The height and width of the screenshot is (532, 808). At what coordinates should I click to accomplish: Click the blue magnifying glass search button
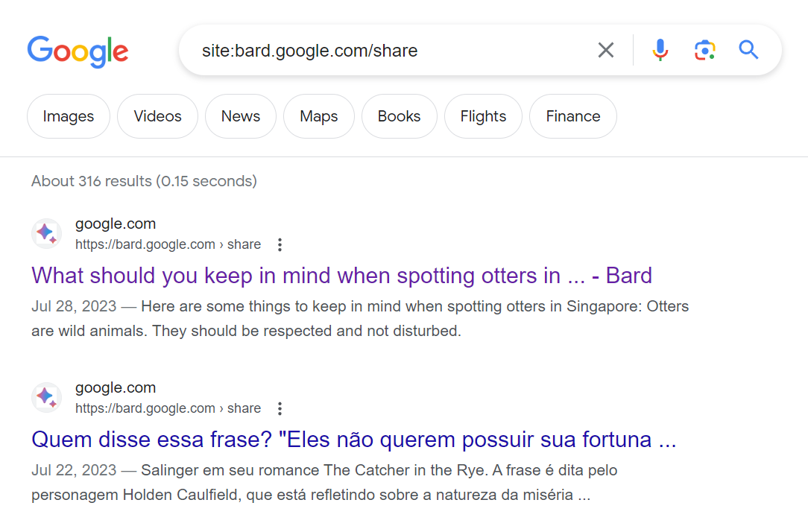[x=748, y=50]
